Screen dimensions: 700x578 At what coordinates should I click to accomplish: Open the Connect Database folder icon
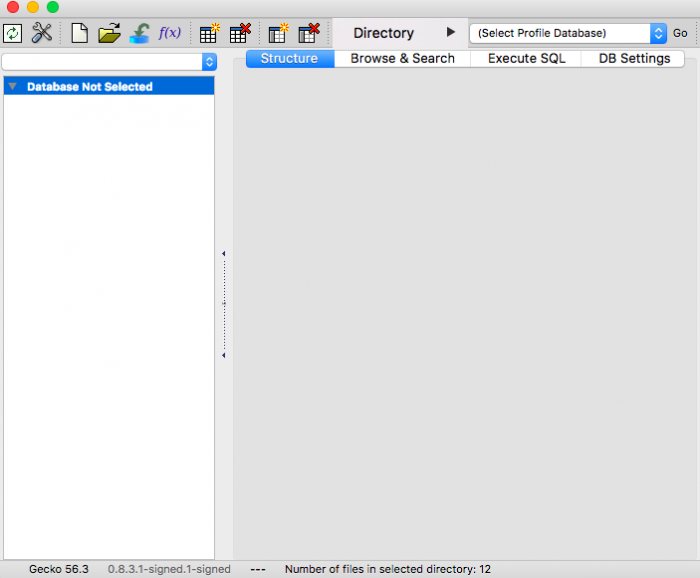(109, 33)
